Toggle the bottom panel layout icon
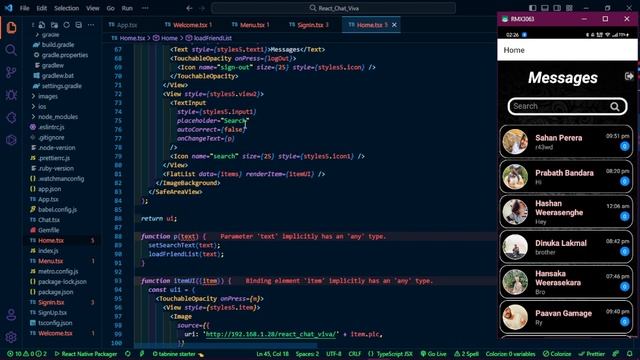640x360 pixels. [x=544, y=8]
